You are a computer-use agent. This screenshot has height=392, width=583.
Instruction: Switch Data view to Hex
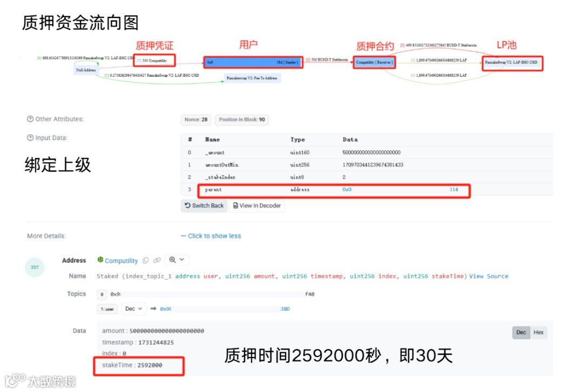tap(538, 333)
